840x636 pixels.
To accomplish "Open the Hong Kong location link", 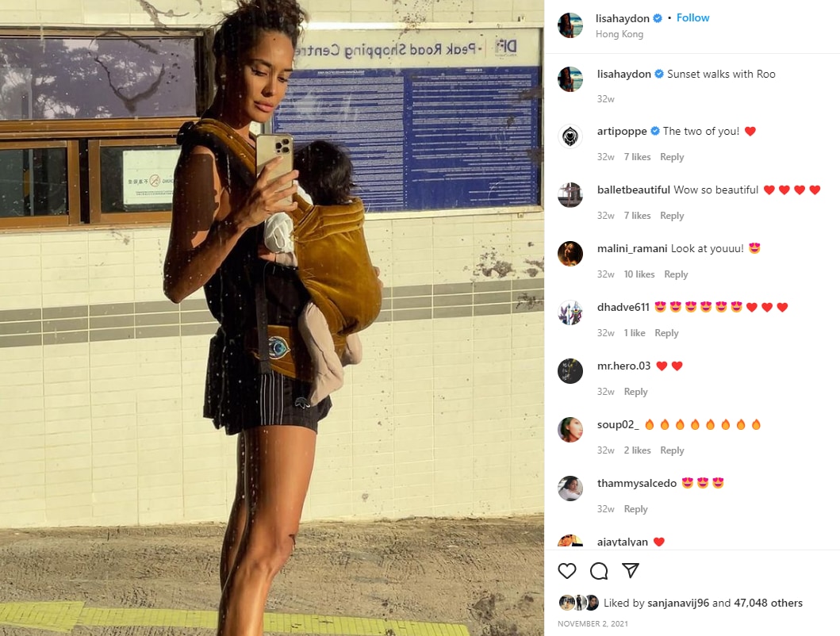I will click(619, 34).
